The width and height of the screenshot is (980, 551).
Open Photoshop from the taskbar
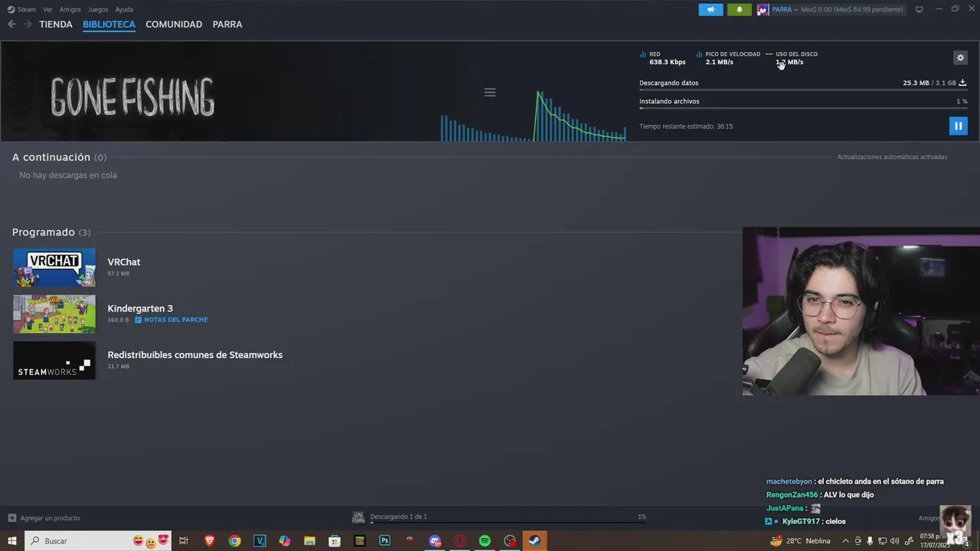[384, 541]
